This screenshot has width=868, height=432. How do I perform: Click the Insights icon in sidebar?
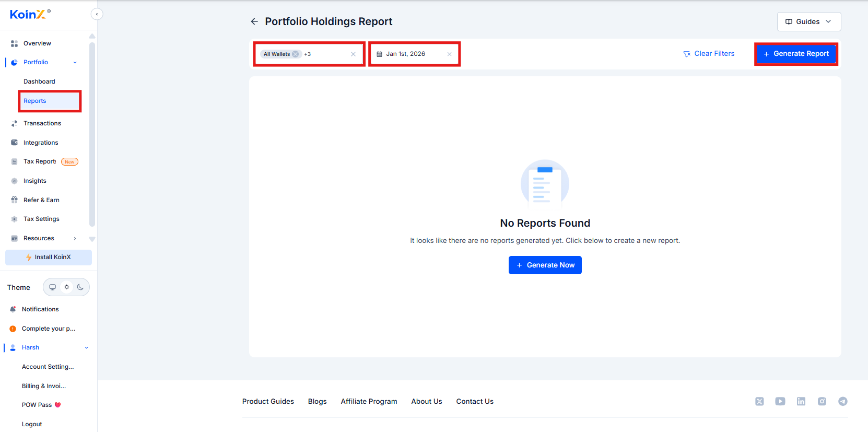click(14, 181)
